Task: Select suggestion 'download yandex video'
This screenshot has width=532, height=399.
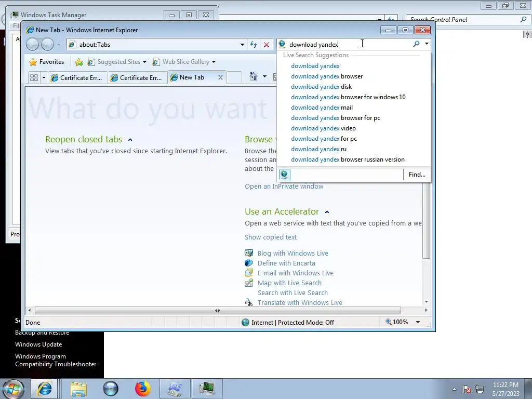Action: pos(323,128)
